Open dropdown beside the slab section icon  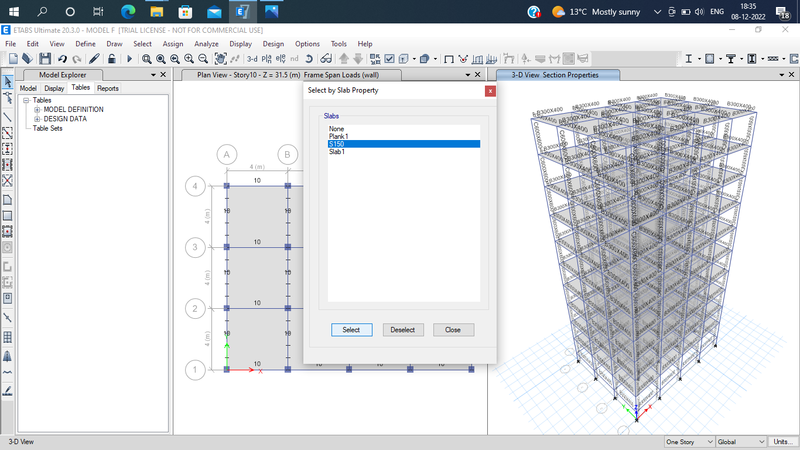[720, 59]
